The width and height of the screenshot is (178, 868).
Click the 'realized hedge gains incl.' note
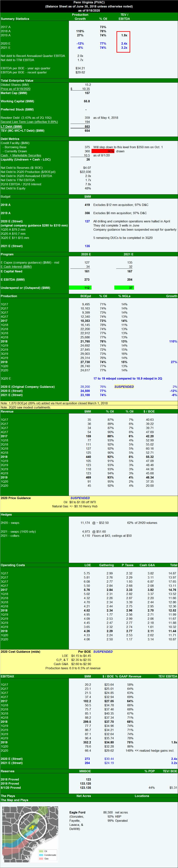pos(154,750)
